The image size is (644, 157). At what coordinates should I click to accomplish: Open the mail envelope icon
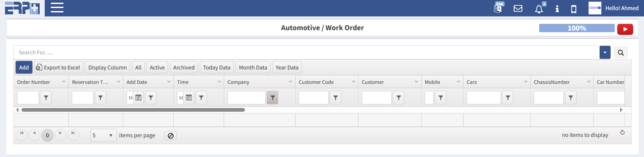click(x=518, y=8)
